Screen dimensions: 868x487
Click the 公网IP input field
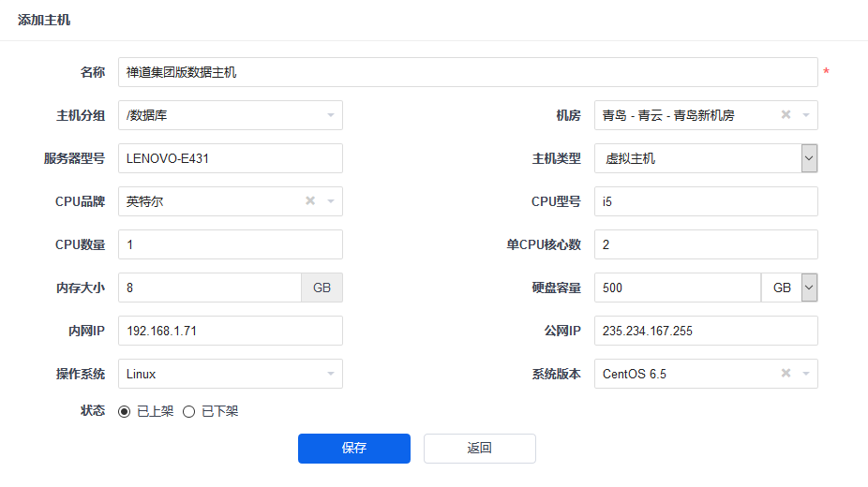[x=706, y=331]
